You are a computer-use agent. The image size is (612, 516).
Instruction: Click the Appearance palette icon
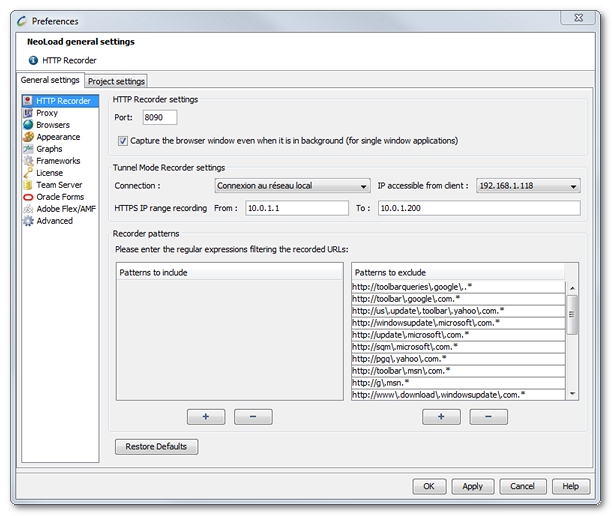(x=28, y=137)
